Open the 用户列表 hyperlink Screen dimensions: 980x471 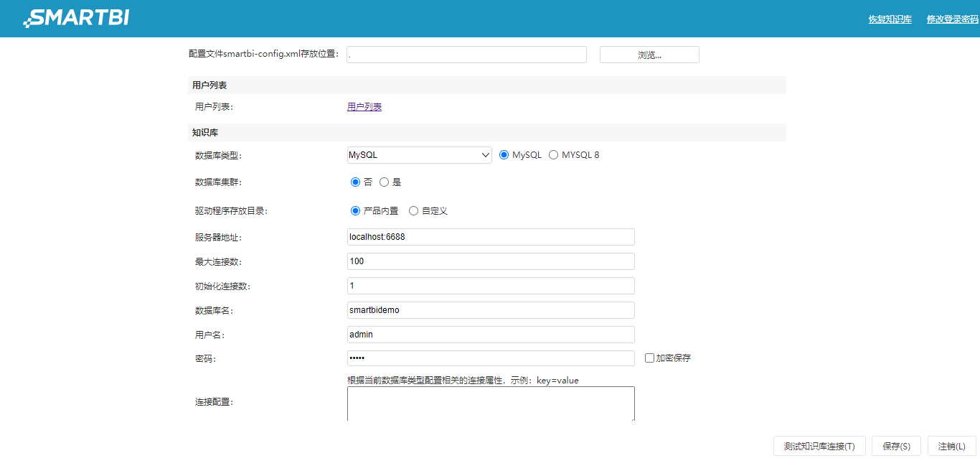point(364,107)
